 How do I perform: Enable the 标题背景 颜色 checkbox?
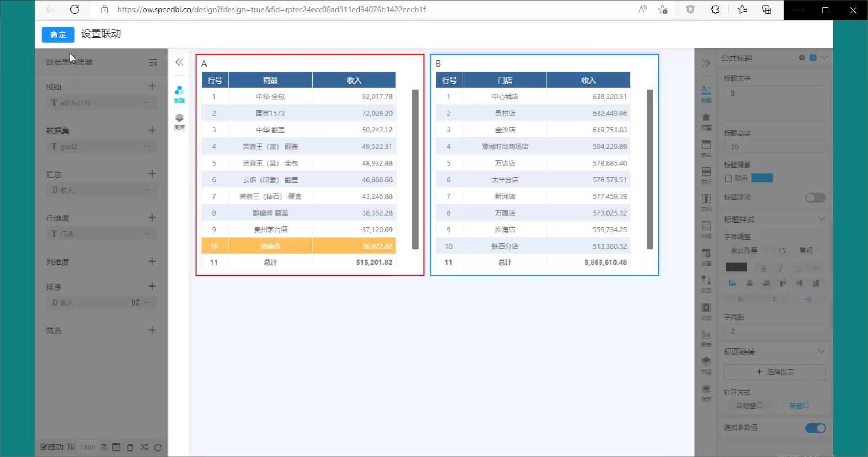pos(728,178)
